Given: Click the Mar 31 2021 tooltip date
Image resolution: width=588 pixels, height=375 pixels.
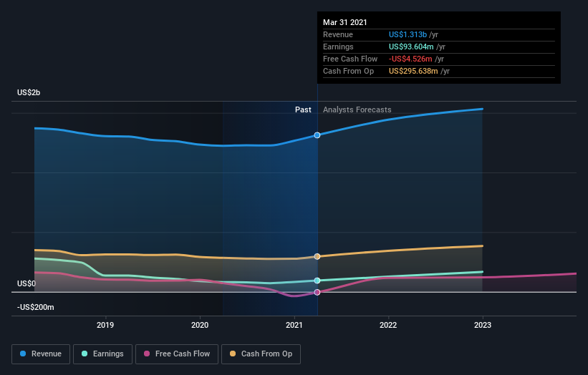Looking at the screenshot, I should click(345, 22).
